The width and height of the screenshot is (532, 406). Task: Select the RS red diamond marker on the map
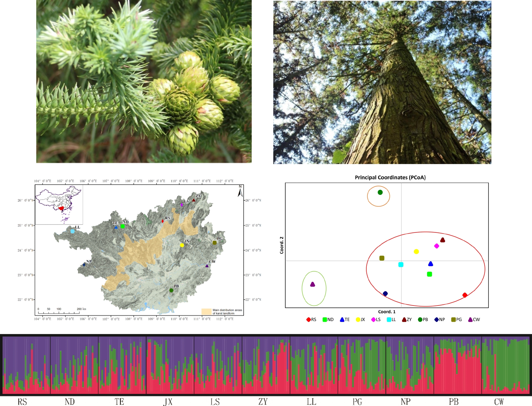[163, 221]
